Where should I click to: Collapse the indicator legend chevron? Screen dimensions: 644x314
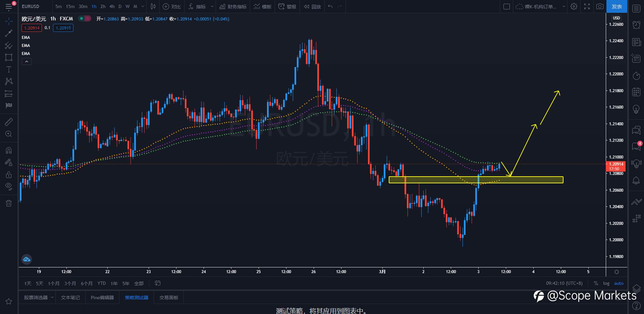(x=26, y=62)
